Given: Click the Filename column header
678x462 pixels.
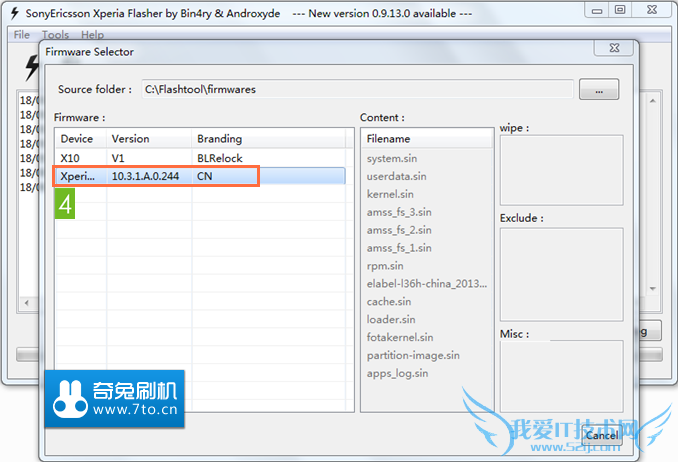Looking at the screenshot, I should click(427, 139).
